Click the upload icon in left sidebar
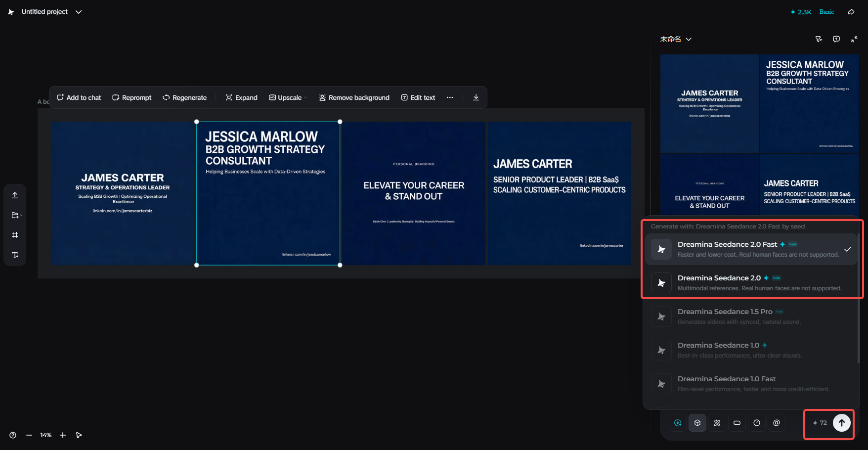Screen dimensions: 868x450 (x=15, y=195)
